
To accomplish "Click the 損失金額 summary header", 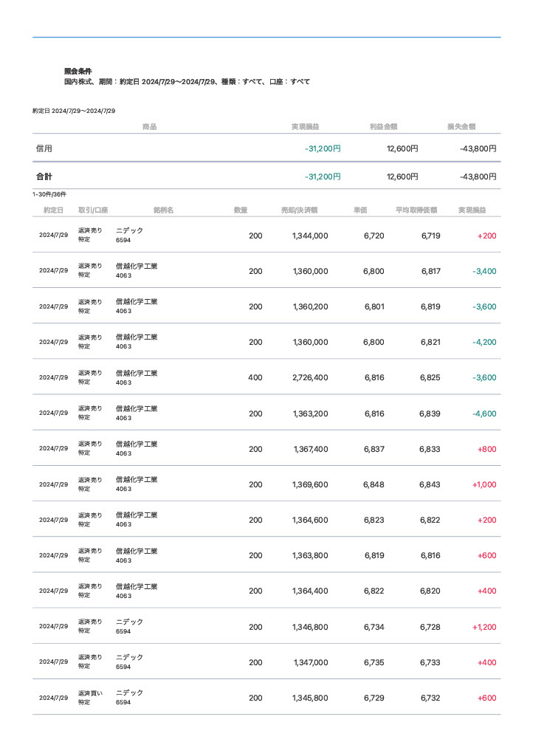I will coord(461,127).
